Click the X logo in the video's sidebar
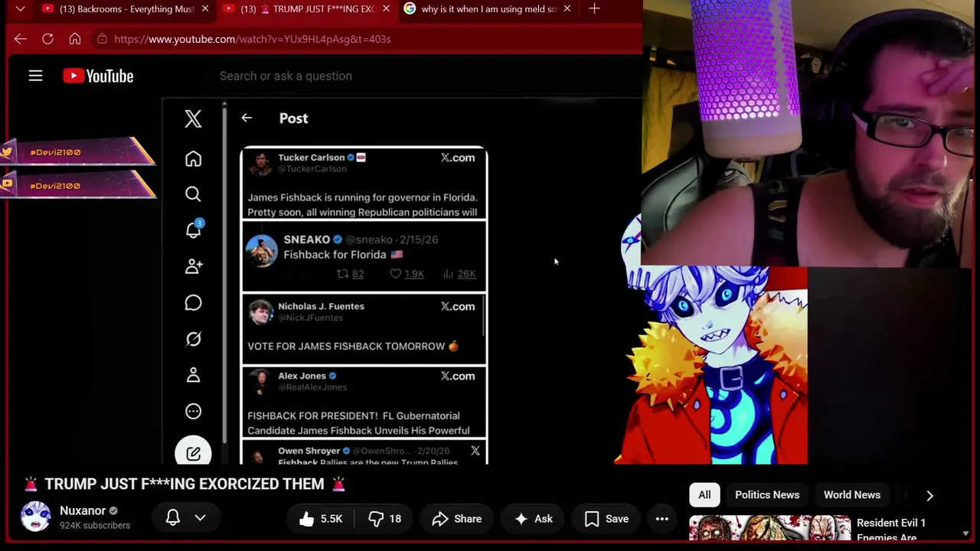Image resolution: width=980 pixels, height=551 pixels. (193, 118)
